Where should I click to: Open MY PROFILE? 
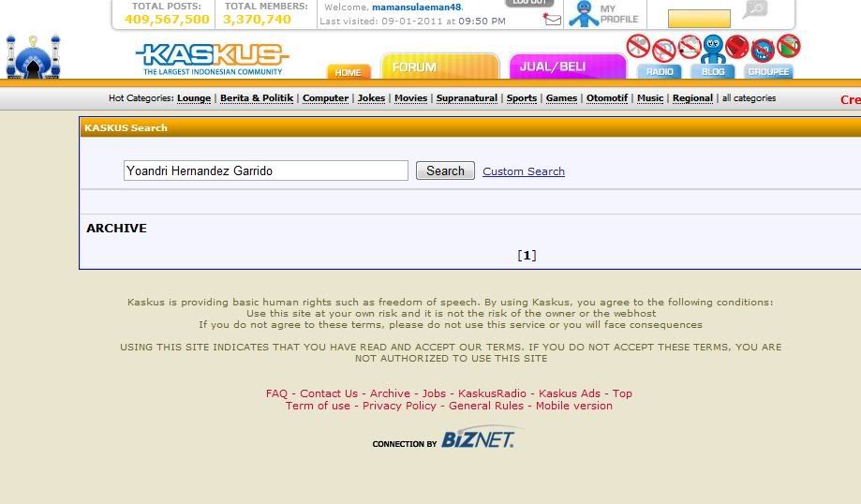(619, 14)
